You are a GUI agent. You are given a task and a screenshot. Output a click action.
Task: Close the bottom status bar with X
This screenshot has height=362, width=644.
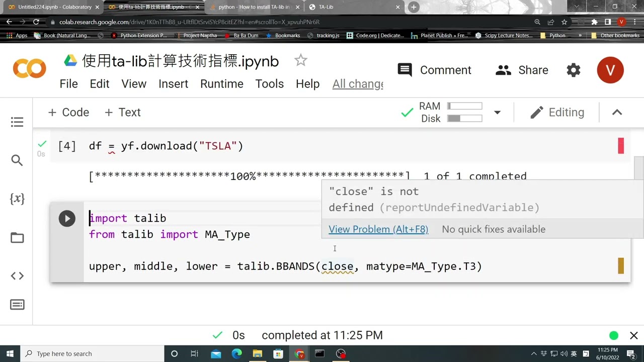(x=634, y=335)
